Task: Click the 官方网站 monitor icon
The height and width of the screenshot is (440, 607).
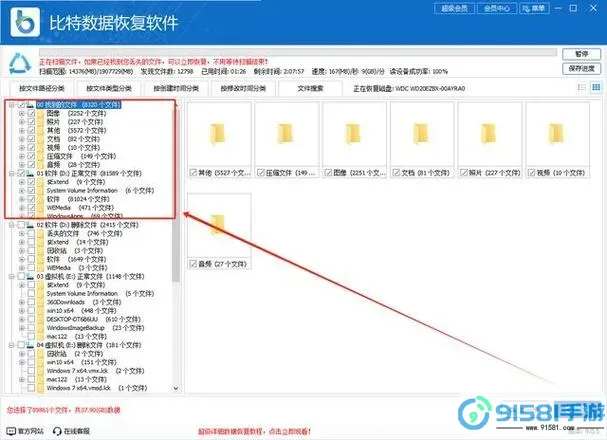Action: 11,431
